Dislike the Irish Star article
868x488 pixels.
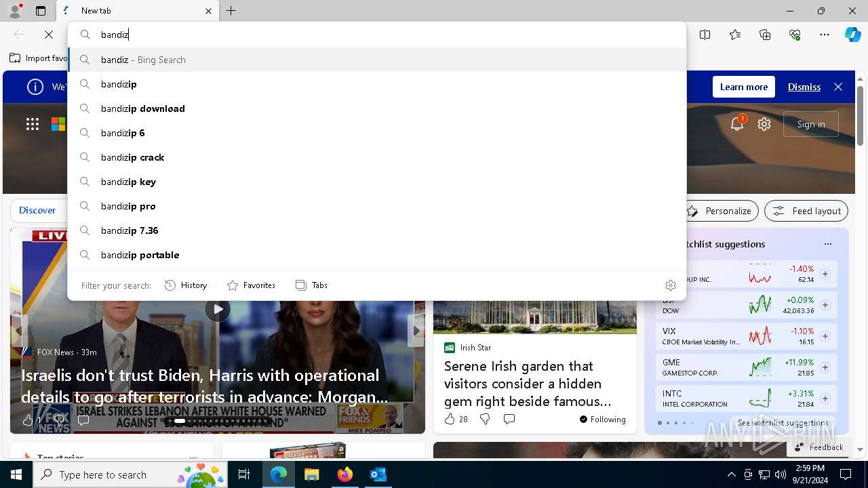click(485, 420)
